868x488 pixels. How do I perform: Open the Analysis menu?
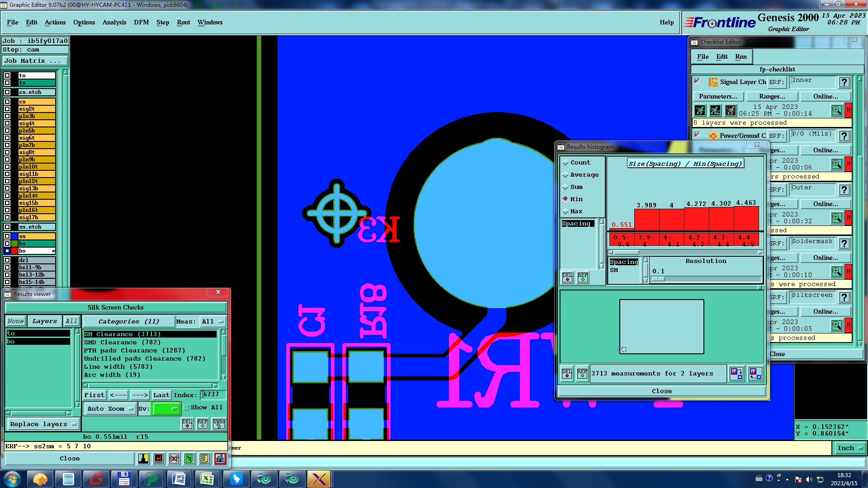(114, 22)
